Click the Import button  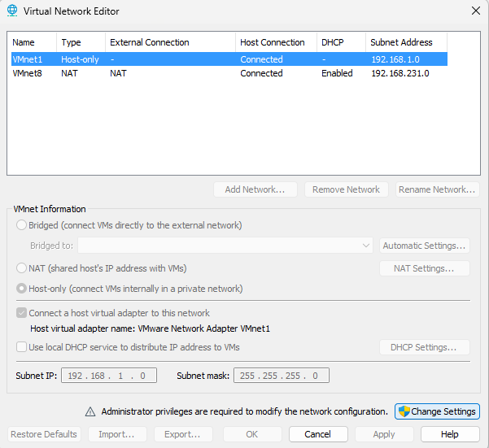pyautogui.click(x=117, y=434)
